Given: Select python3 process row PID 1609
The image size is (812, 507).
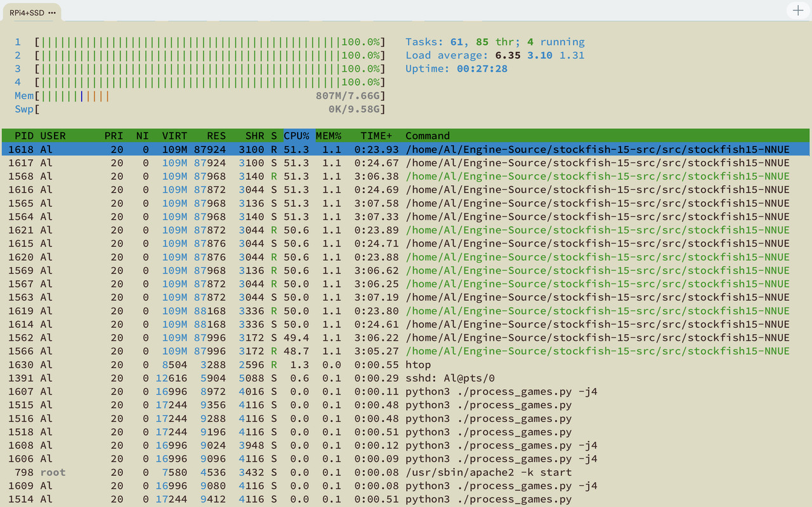Looking at the screenshot, I should coord(406,486).
